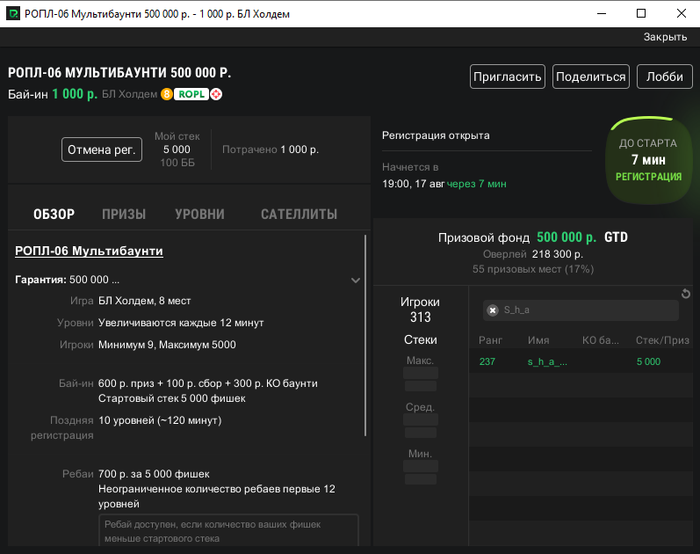
Task: Switch to the Обзор tab
Action: click(54, 214)
